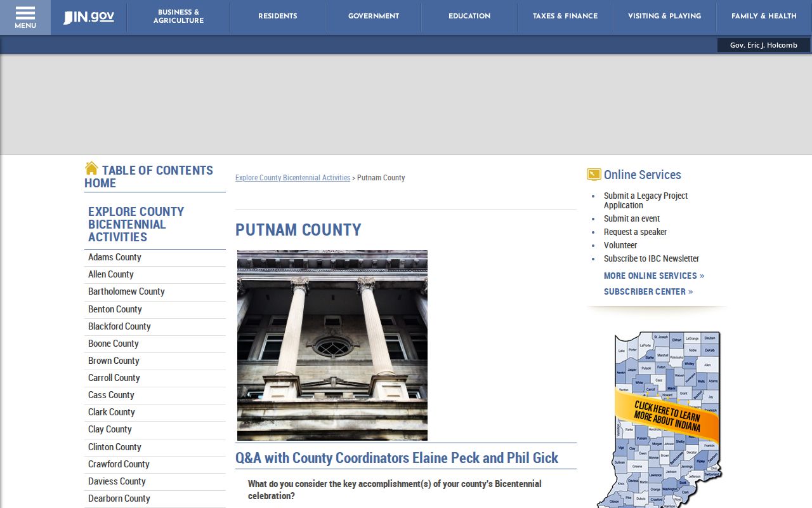Screen dimensions: 812x508
Task: Open the Education menu
Action: [469, 17]
